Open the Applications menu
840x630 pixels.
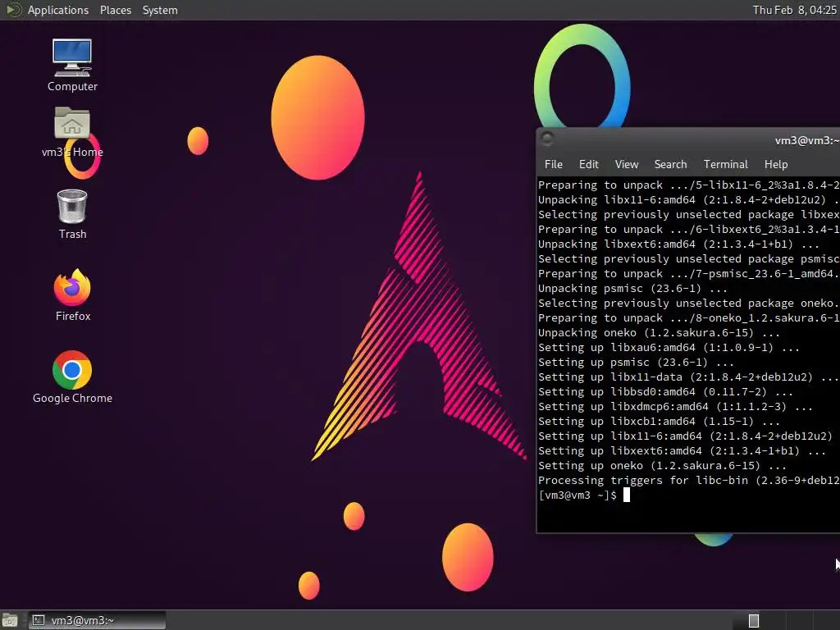pyautogui.click(x=58, y=10)
